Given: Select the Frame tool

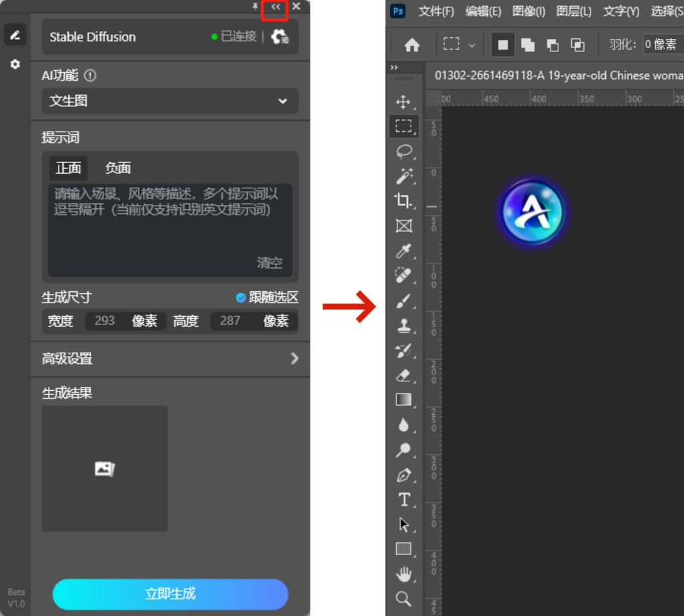Looking at the screenshot, I should [403, 226].
